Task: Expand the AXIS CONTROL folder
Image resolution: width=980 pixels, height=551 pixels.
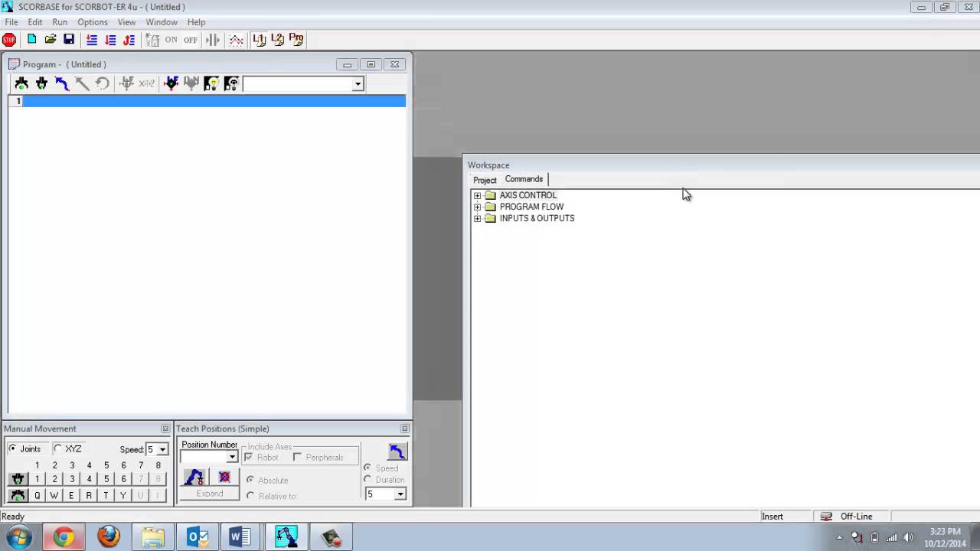Action: click(x=477, y=196)
